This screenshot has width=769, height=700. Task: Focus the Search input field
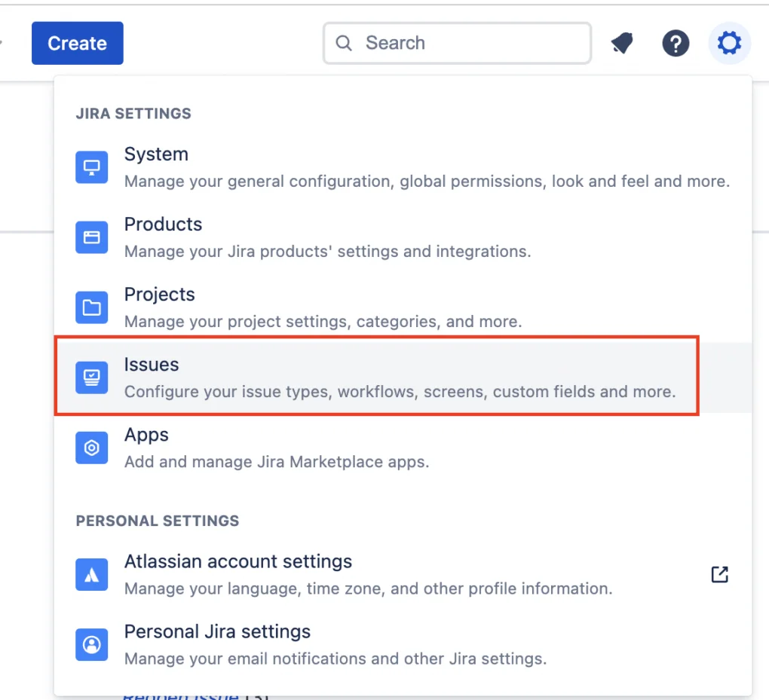[x=457, y=43]
